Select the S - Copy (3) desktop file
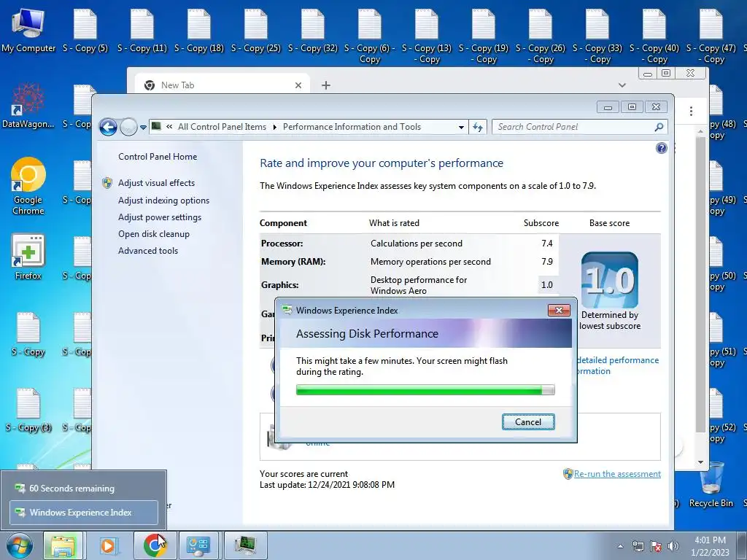This screenshot has width=747, height=560. (x=28, y=411)
